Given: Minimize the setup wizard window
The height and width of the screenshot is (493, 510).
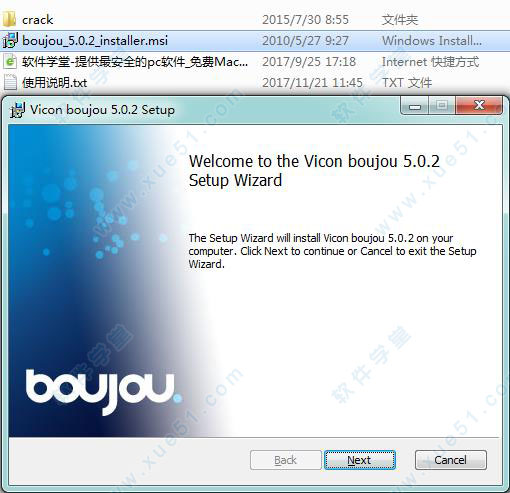Looking at the screenshot, I should [x=415, y=106].
